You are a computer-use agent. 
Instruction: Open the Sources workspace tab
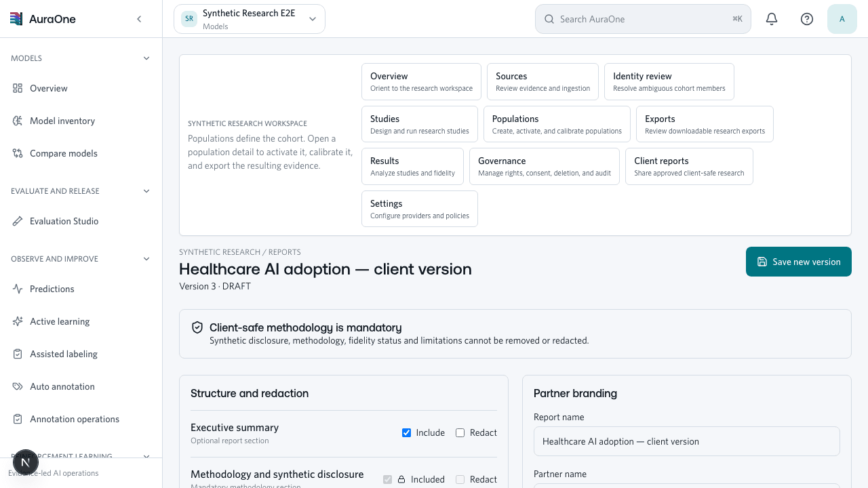[542, 81]
